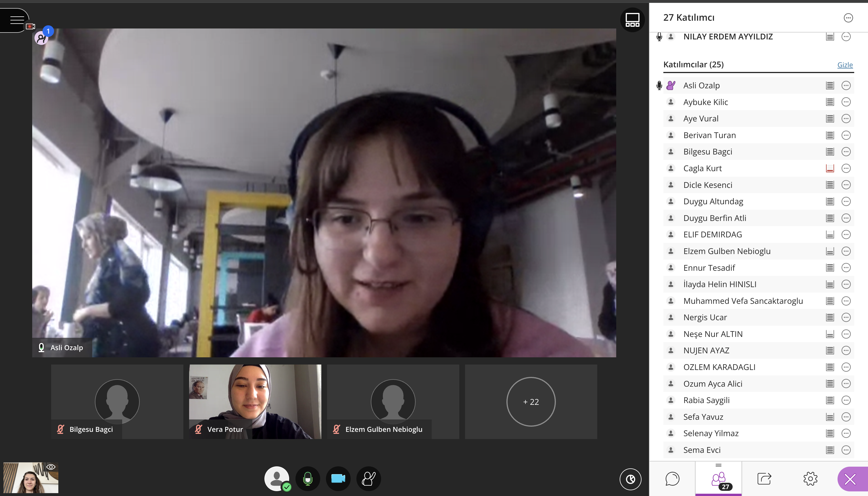868x496 pixels.
Task: Open attendee controls for Sema Evci
Action: [x=846, y=450]
